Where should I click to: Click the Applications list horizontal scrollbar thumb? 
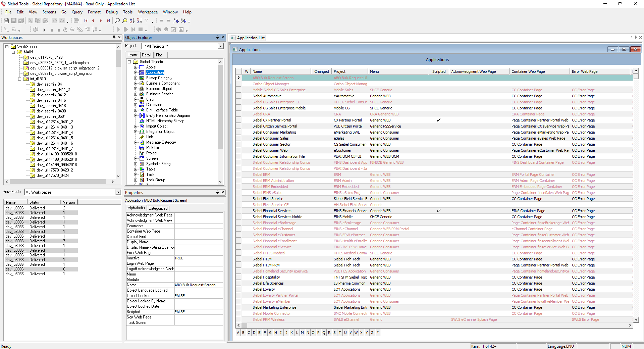point(245,325)
